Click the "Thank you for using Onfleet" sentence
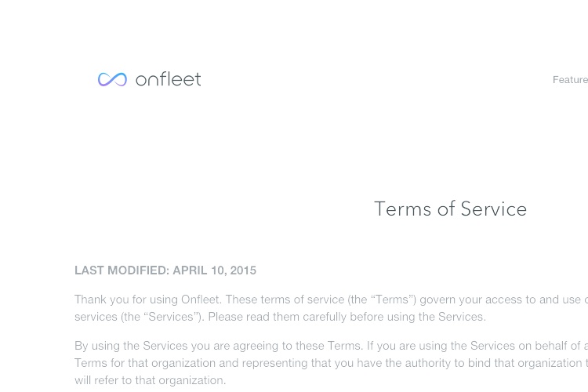Screen dimensions: 588x392 pyautogui.click(x=148, y=299)
